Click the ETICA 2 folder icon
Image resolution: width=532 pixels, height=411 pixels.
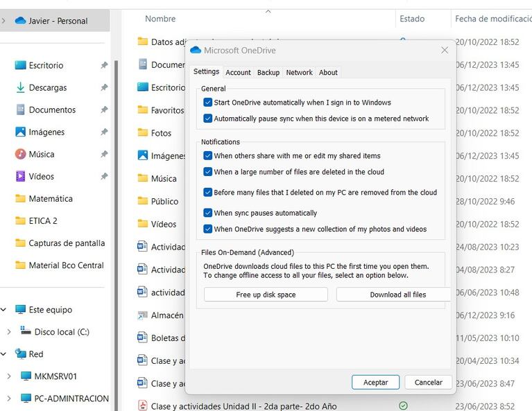point(20,221)
